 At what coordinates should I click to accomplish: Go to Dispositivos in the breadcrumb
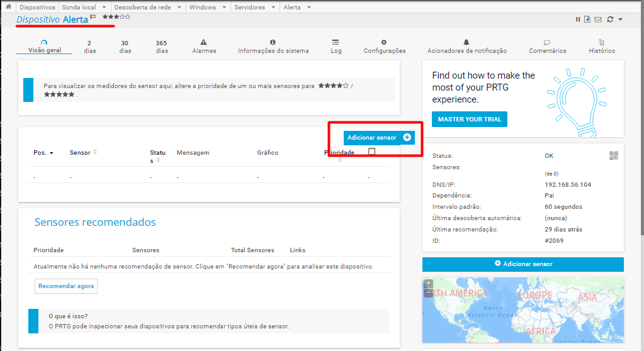[37, 8]
